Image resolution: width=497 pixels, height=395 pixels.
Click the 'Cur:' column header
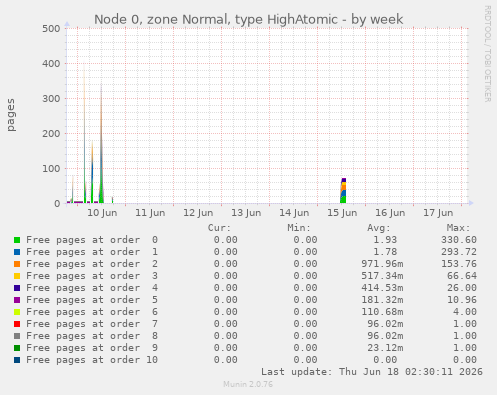click(x=219, y=228)
